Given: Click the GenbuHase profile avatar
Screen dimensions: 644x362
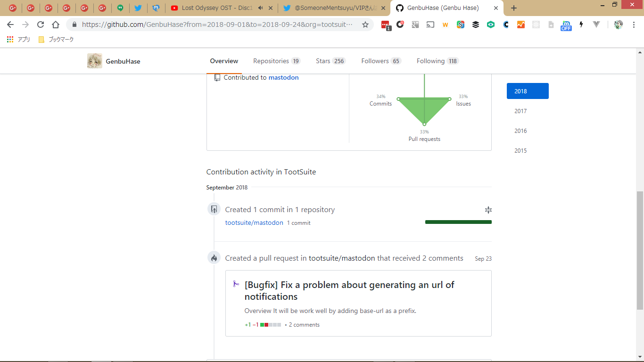Looking at the screenshot, I should (95, 61).
